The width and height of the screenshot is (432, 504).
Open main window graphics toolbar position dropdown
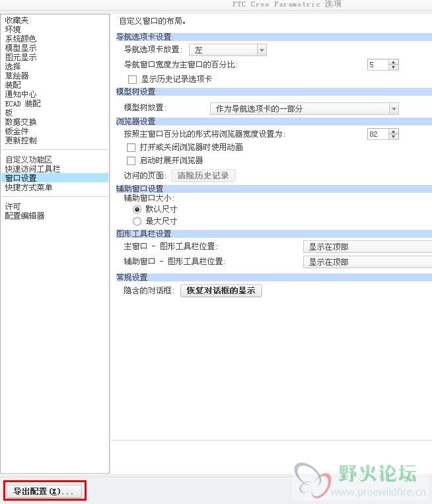click(367, 247)
